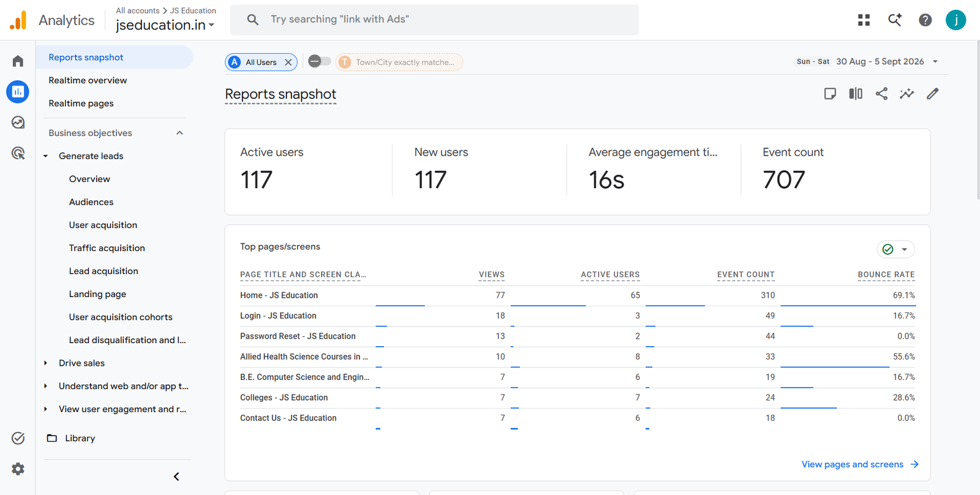The width and height of the screenshot is (980, 495).
Task: Click the Customize report pencil icon
Action: pyautogui.click(x=932, y=94)
